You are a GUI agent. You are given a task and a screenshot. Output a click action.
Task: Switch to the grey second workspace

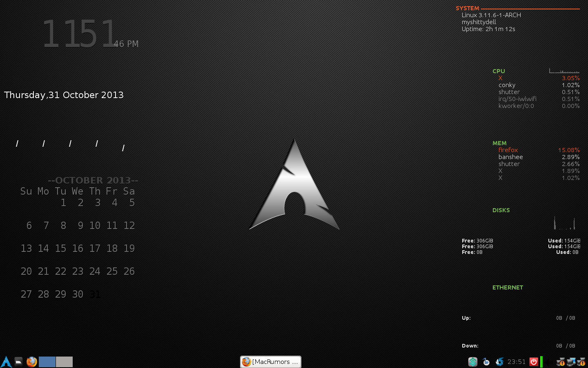tap(64, 362)
